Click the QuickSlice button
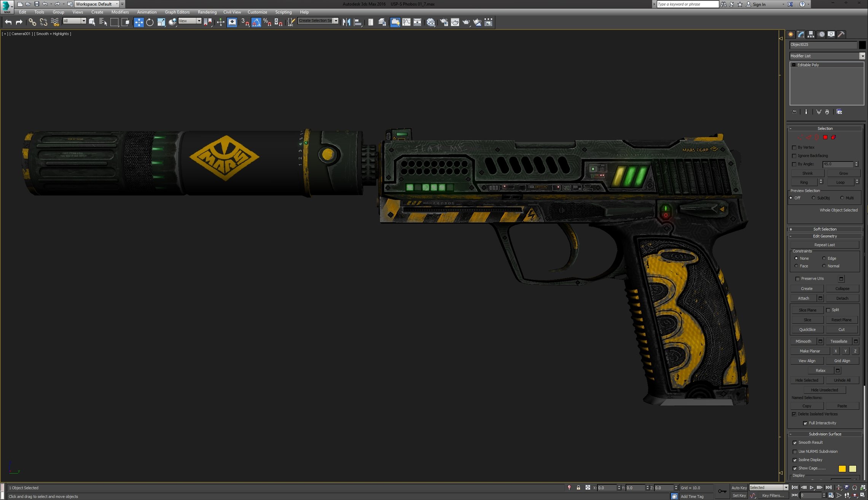 coord(807,330)
